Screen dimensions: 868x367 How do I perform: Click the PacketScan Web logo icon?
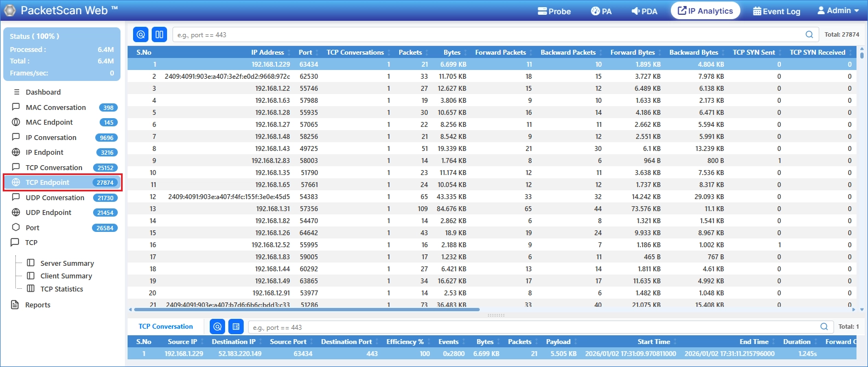point(10,10)
